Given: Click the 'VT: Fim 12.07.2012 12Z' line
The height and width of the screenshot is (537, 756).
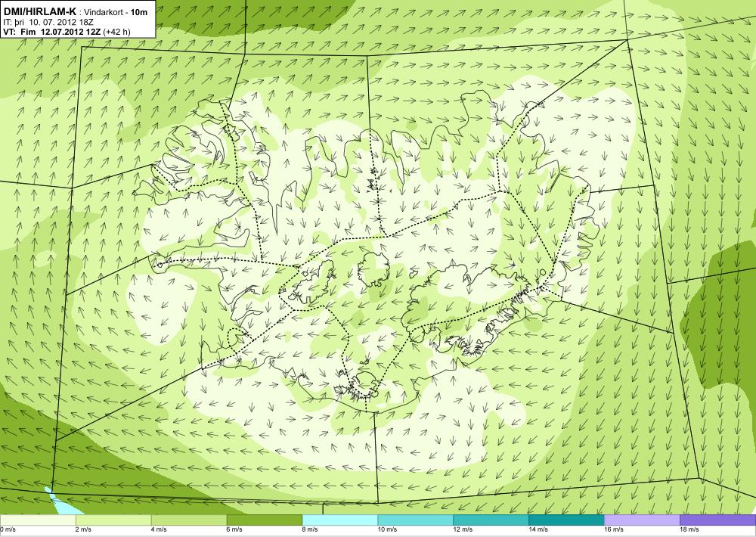Looking at the screenshot, I should (x=52, y=32).
